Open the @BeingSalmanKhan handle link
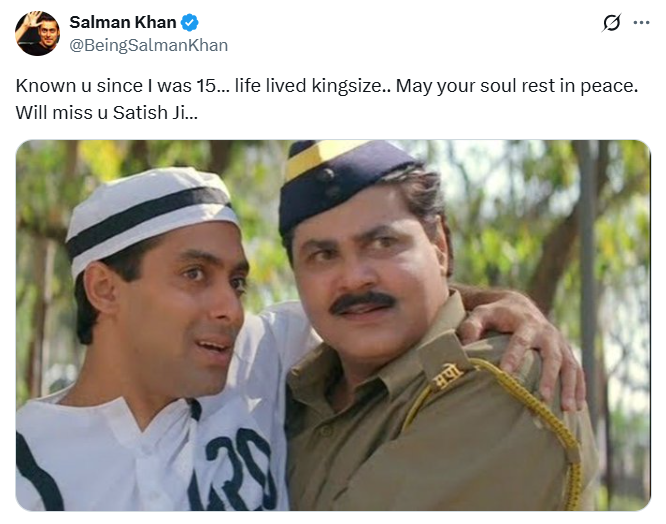Image resolution: width=666 pixels, height=524 pixels. (148, 45)
